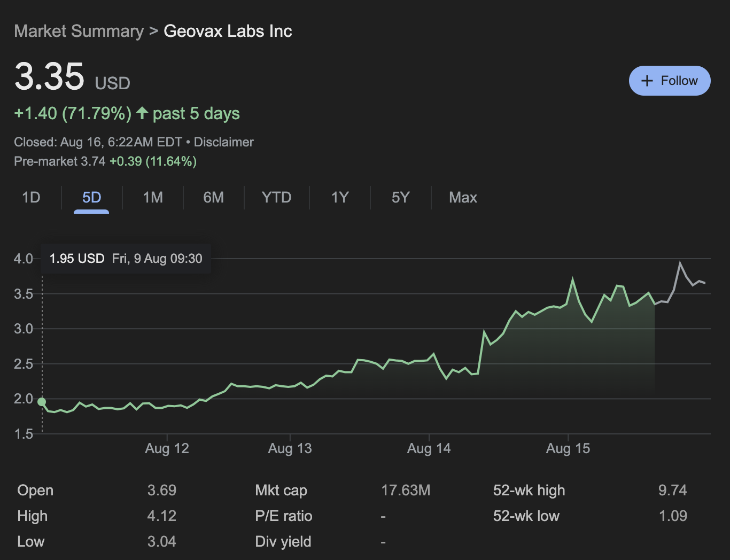
Task: Click the +1.40 (71.79%) change text
Action: pos(73,113)
